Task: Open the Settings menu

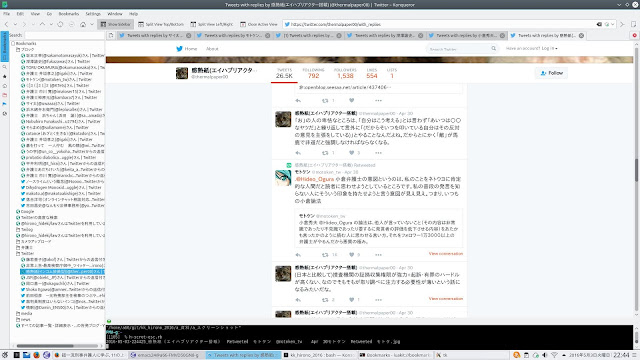Action: 93,13
